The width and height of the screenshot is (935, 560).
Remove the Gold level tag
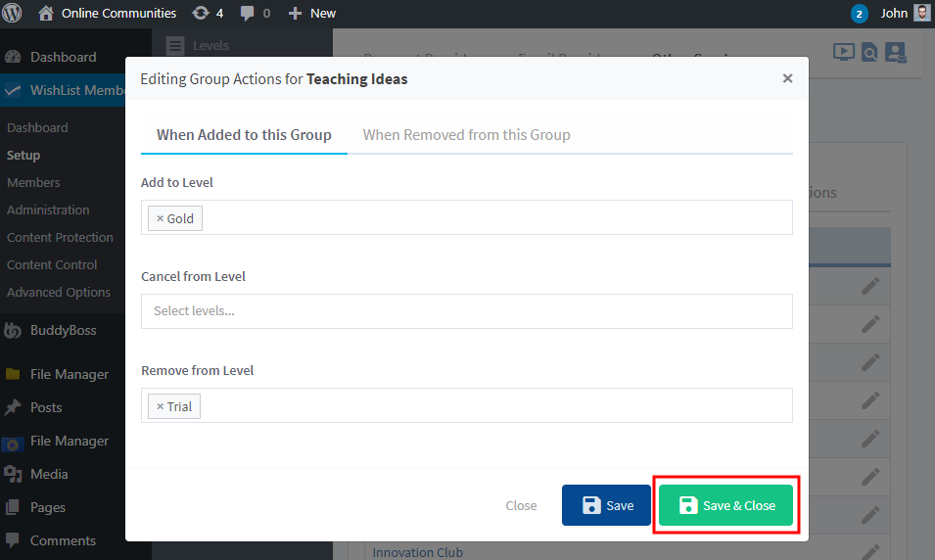[160, 218]
